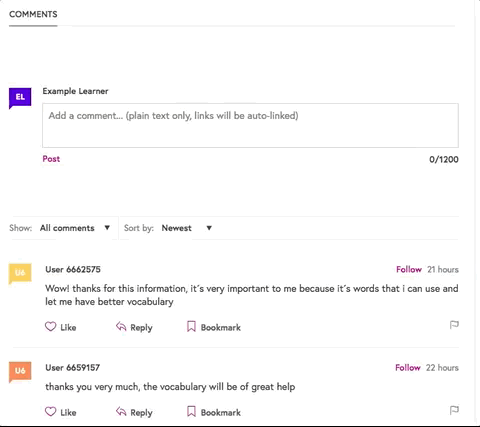480x427 pixels.
Task: Follow User 6662575
Action: coord(409,269)
